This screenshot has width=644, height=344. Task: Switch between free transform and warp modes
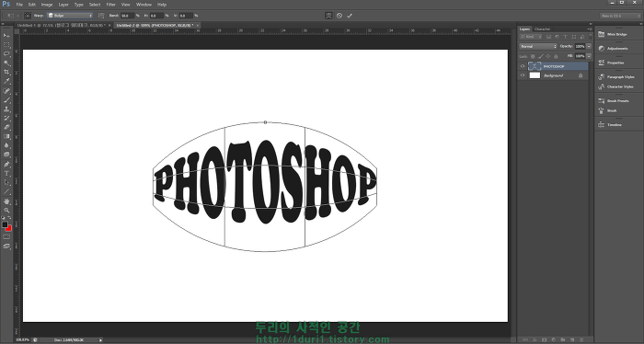pos(328,16)
